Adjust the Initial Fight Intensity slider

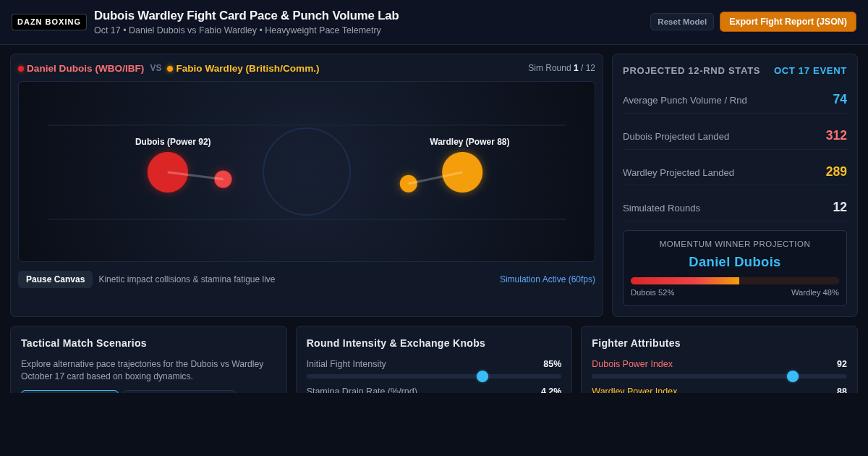coord(434,376)
